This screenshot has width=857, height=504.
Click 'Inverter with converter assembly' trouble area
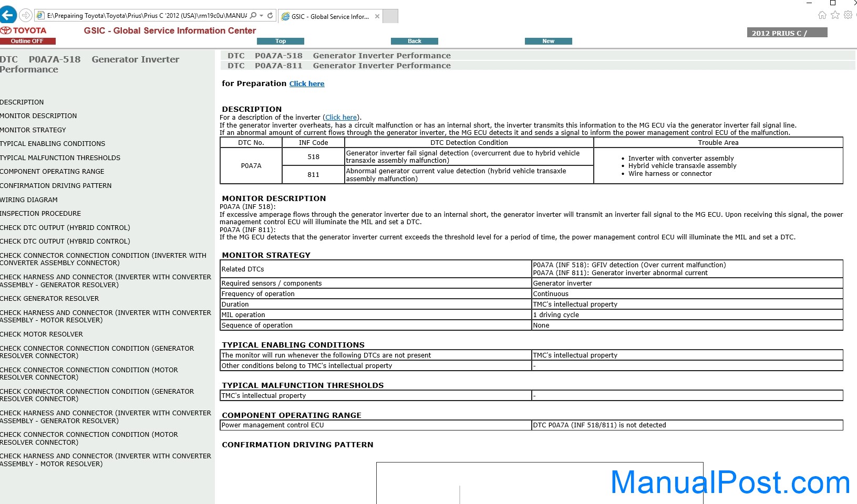coord(681,159)
